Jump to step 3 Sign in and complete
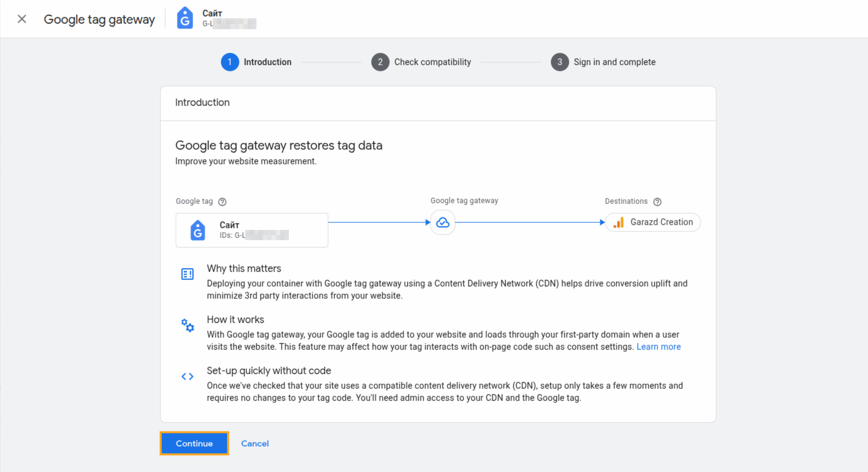This screenshot has width=868, height=472. pos(603,62)
